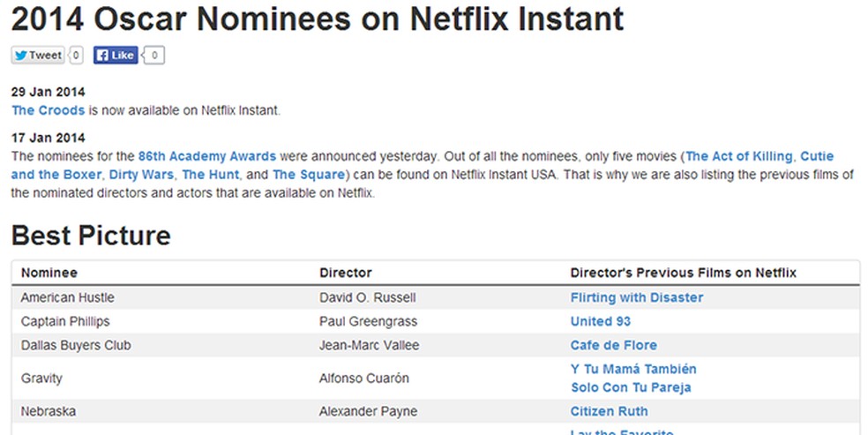This screenshot has height=435, width=868.
Task: Open Solo Con Tu Pareja link
Action: tap(631, 387)
